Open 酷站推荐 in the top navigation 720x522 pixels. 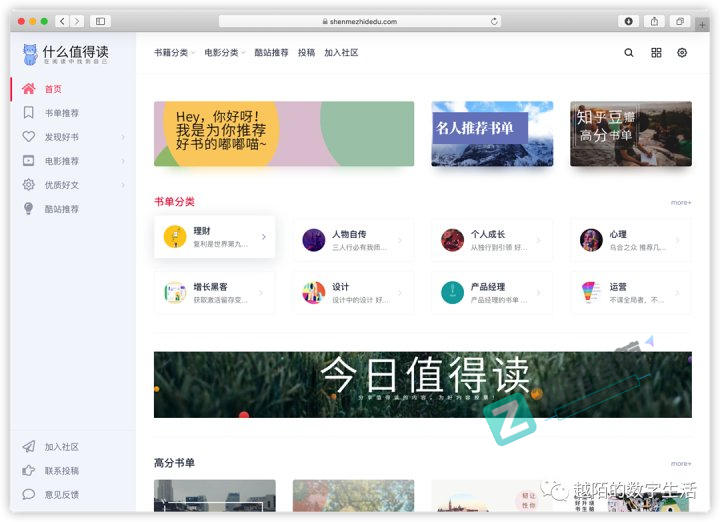[271, 53]
